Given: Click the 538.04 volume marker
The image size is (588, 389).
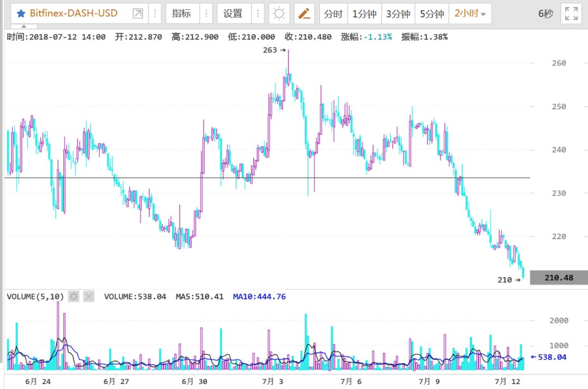Looking at the screenshot, I should click(x=548, y=357).
